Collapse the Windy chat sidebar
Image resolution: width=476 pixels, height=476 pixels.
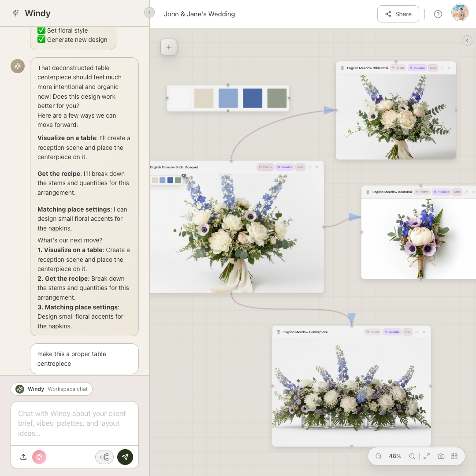(149, 12)
